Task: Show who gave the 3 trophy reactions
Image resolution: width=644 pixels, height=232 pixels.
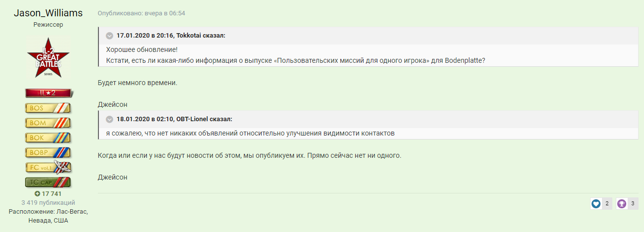Action: pyautogui.click(x=632, y=203)
